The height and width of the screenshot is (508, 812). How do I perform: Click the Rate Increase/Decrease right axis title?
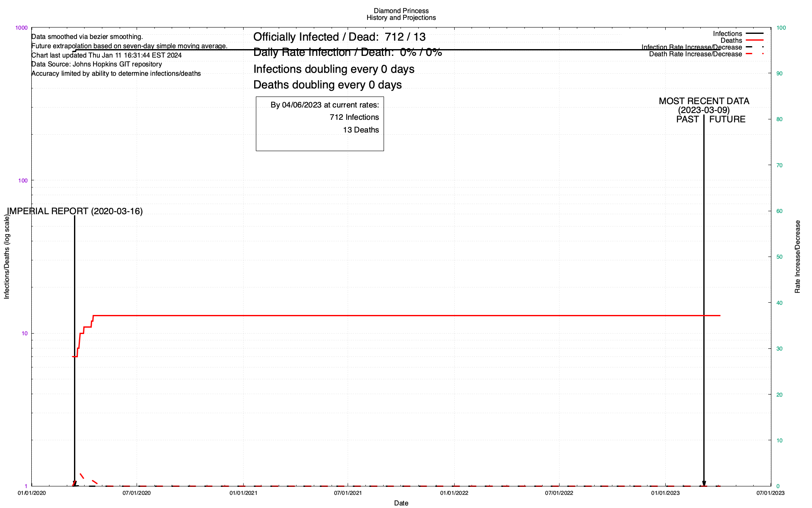point(798,257)
